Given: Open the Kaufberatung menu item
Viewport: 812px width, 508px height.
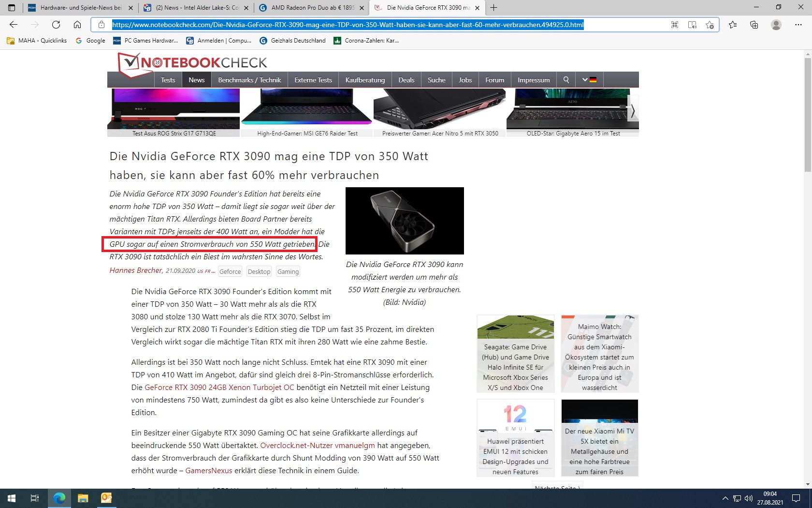Looking at the screenshot, I should point(365,80).
